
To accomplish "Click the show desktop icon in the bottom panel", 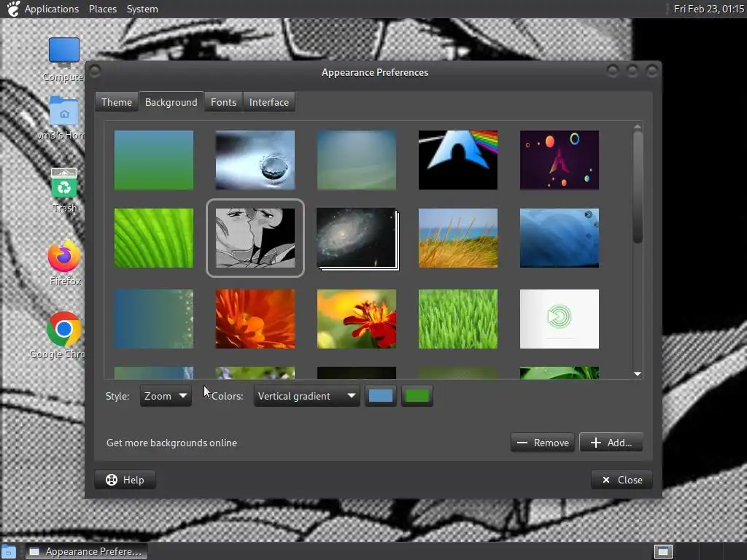I will (9, 551).
